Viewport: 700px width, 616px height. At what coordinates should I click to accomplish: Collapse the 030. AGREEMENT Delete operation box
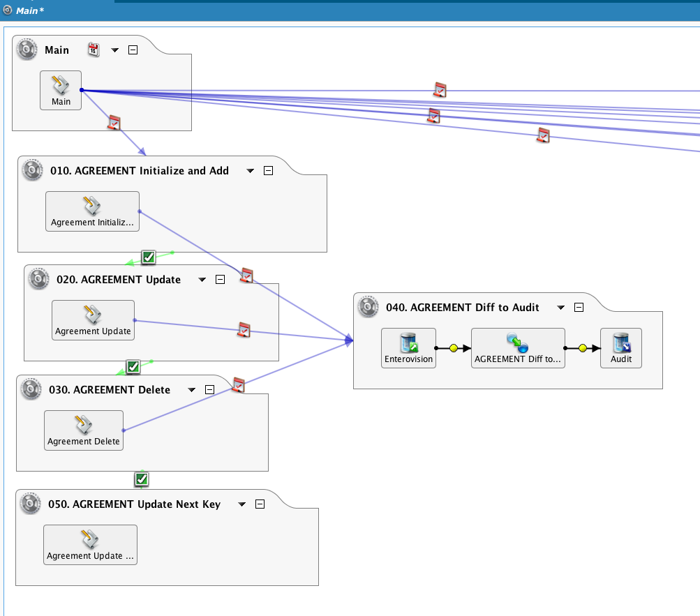209,390
